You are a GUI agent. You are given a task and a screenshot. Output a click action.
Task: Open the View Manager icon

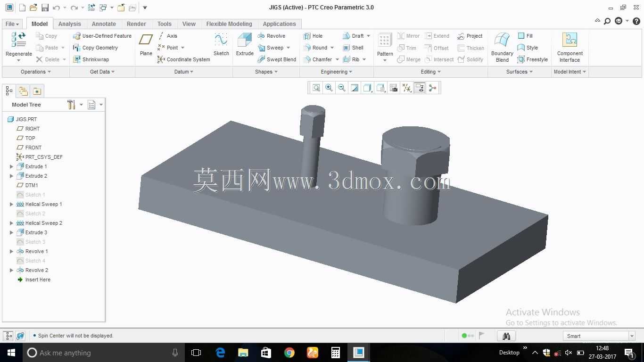(394, 88)
